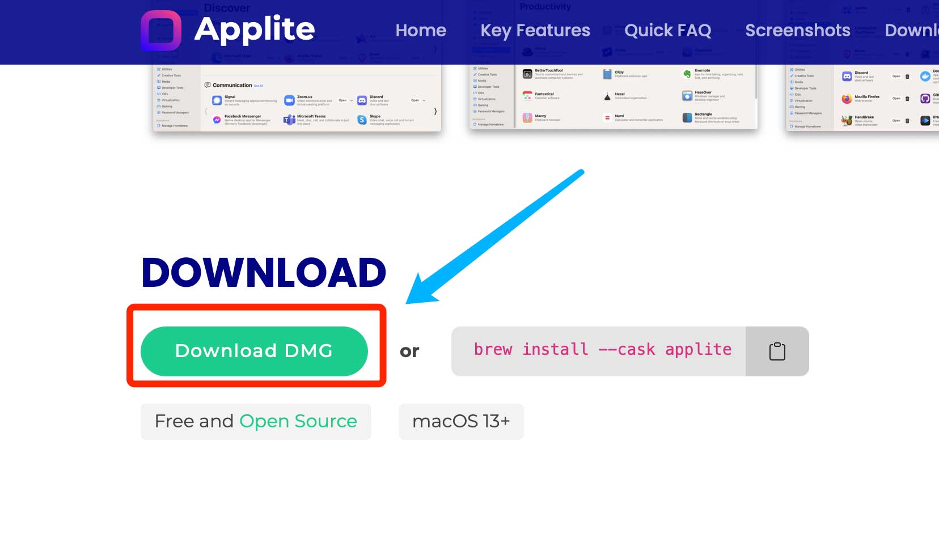The width and height of the screenshot is (939, 560).
Task: Open the Key Features nav section
Action: point(535,30)
